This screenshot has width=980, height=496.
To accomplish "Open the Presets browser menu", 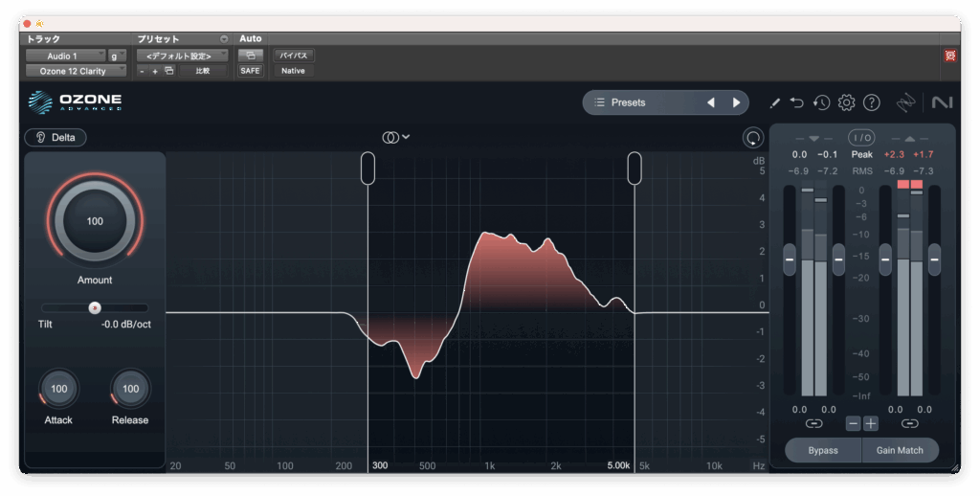I will click(653, 102).
